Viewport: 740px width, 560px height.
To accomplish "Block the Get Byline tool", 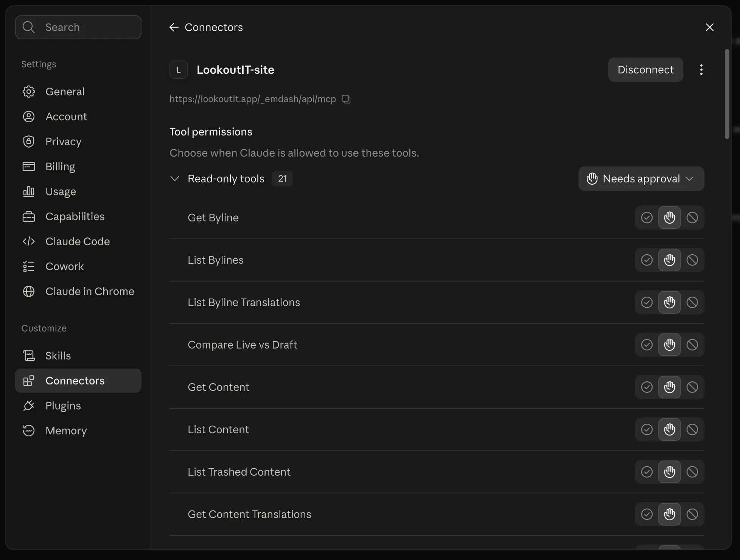I will (692, 218).
